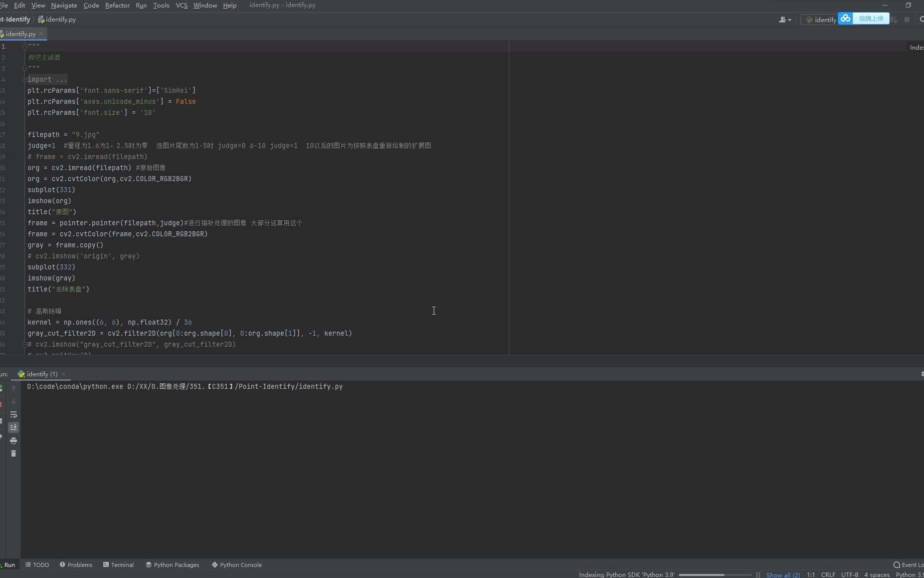Rerun the identify script
924x578 pixels.
pyautogui.click(x=2, y=388)
